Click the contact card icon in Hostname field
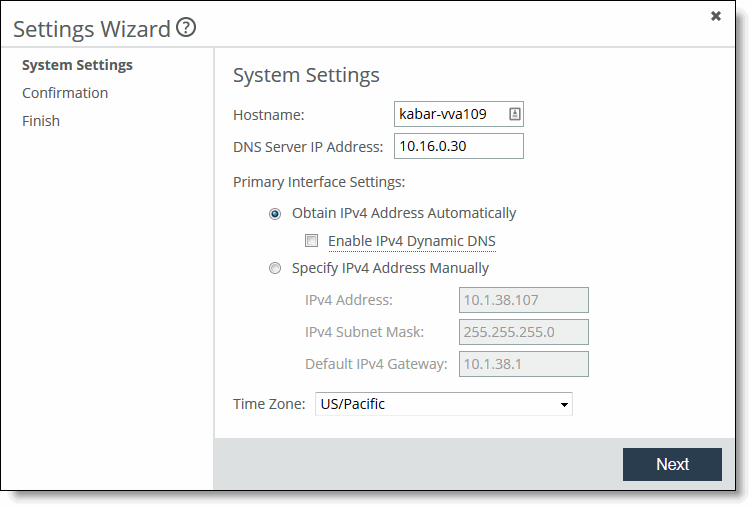 [x=514, y=114]
